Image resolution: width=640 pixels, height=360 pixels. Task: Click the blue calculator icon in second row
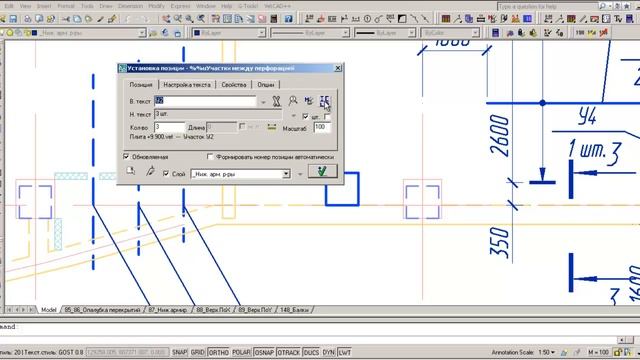point(495,33)
